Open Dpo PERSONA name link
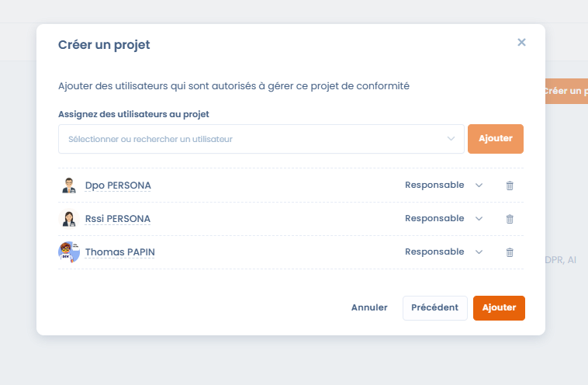 (x=118, y=186)
